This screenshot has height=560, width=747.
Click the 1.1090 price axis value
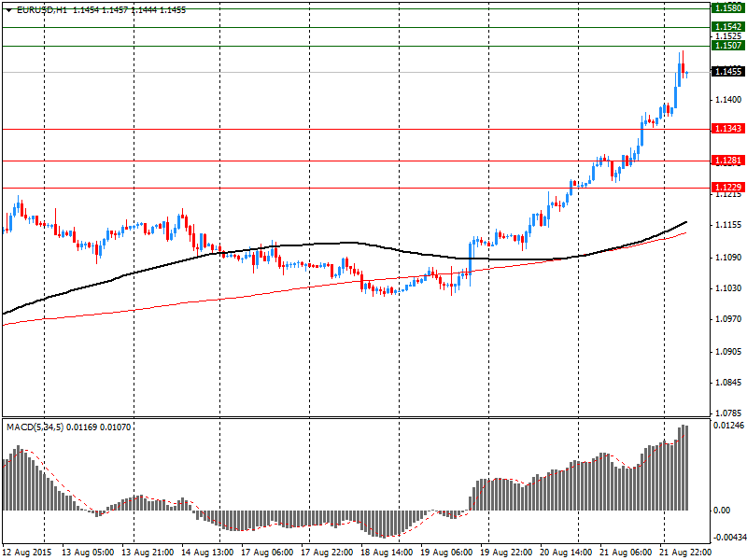pos(728,258)
